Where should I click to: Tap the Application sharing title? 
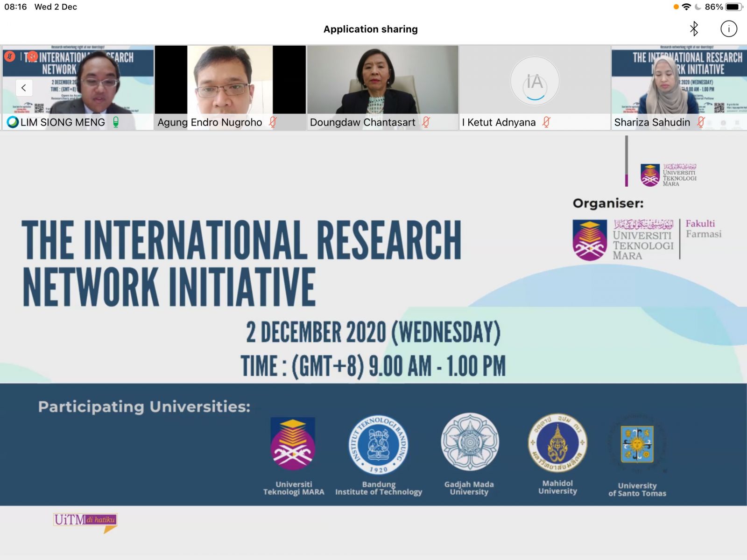[x=371, y=29]
